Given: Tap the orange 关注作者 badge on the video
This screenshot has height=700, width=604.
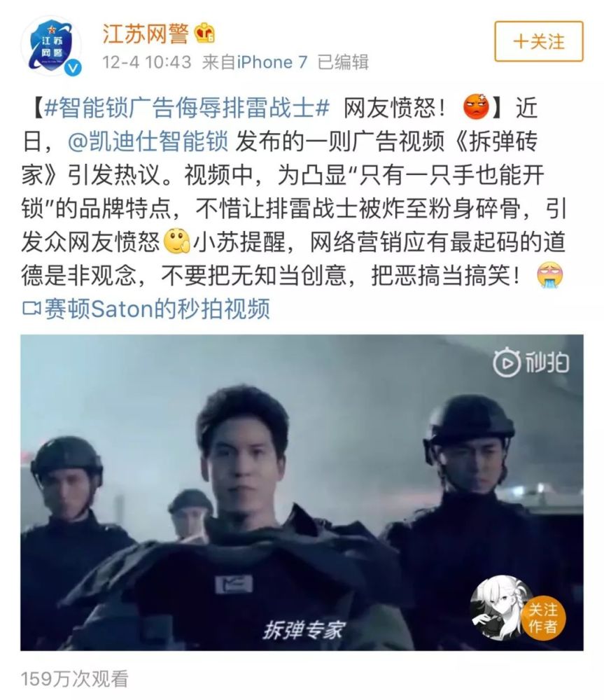Looking at the screenshot, I should click(x=543, y=618).
